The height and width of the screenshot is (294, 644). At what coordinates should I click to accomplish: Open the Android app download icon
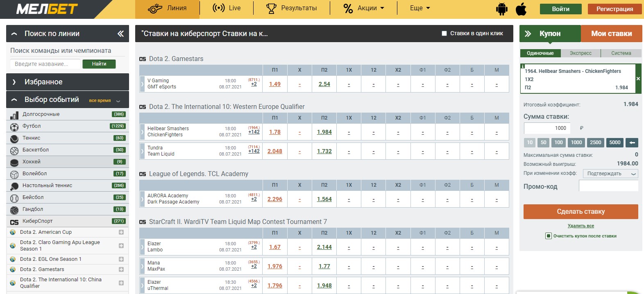pyautogui.click(x=501, y=9)
